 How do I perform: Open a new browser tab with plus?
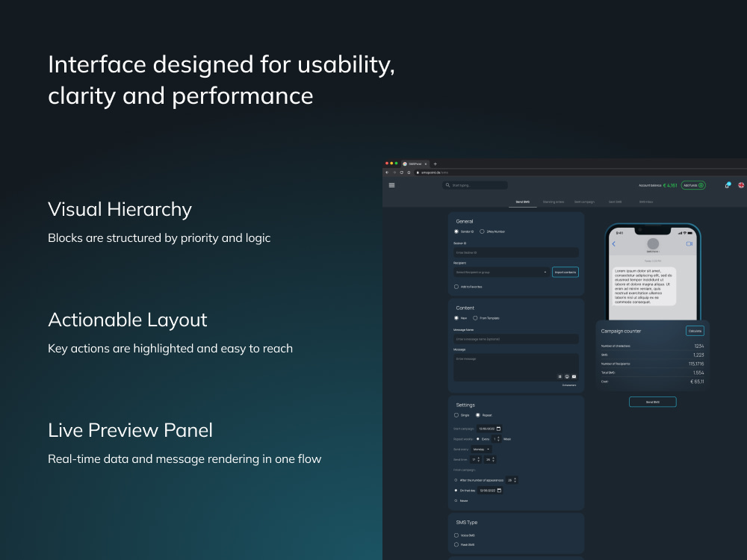(x=435, y=164)
